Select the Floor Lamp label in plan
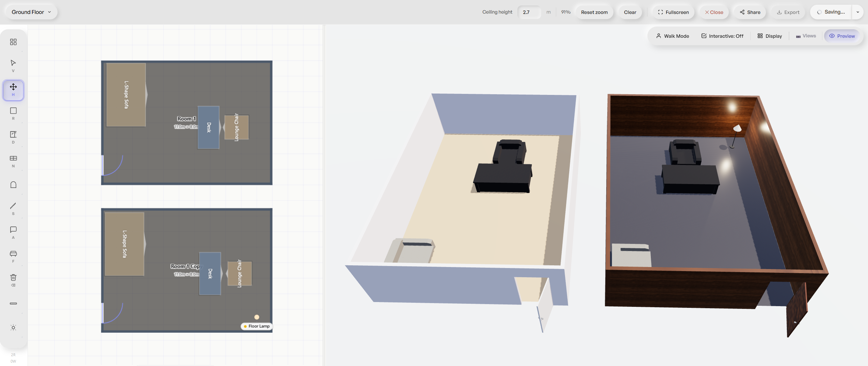This screenshot has width=868, height=366. point(256,326)
